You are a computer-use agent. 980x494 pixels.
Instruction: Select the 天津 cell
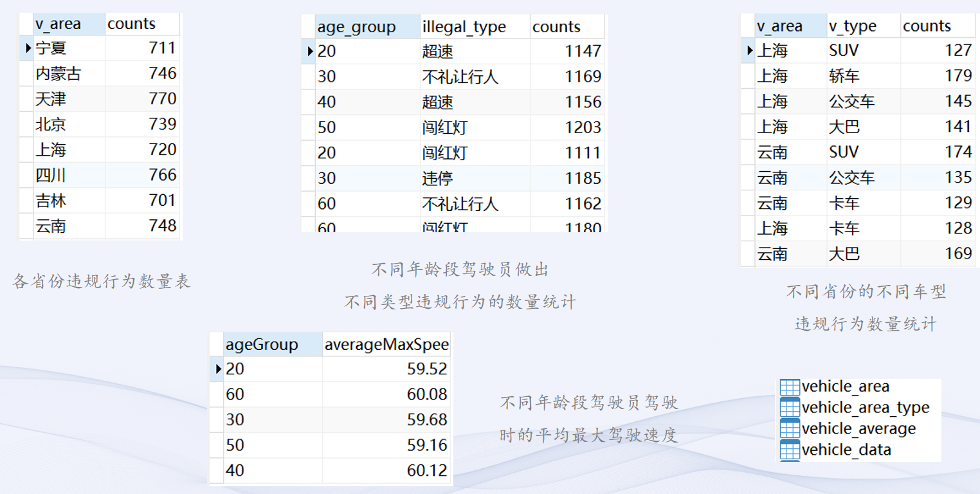point(69,99)
